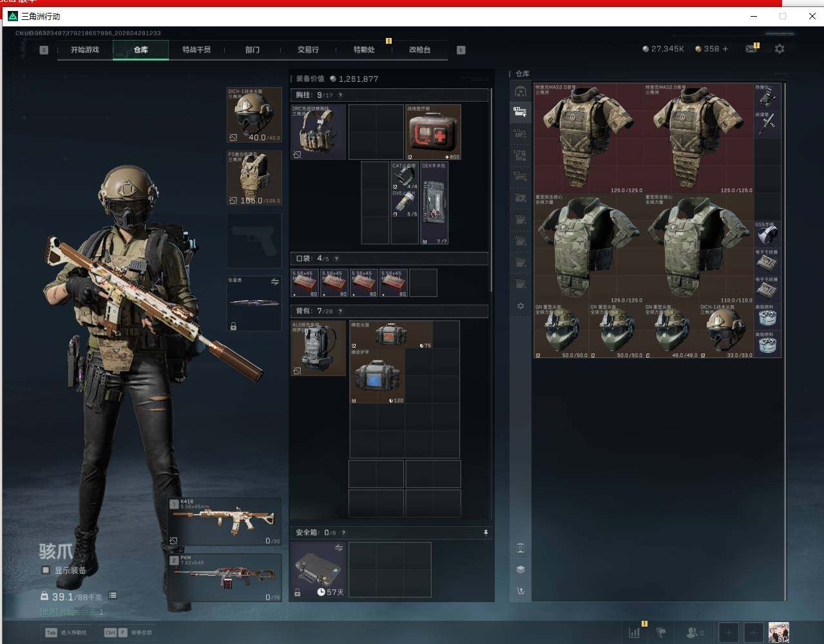Click the GS5 手柄 item in warehouse

click(767, 234)
